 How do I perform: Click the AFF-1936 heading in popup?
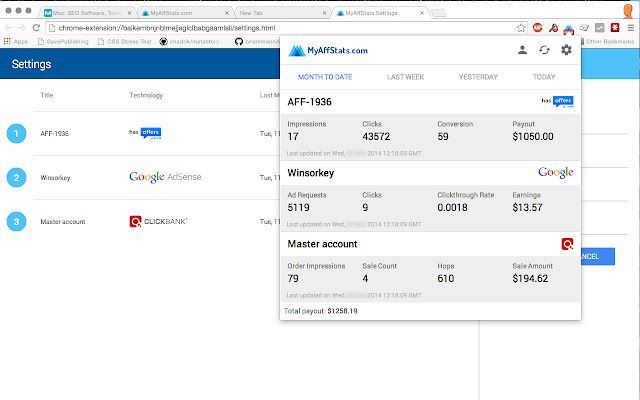pos(309,102)
